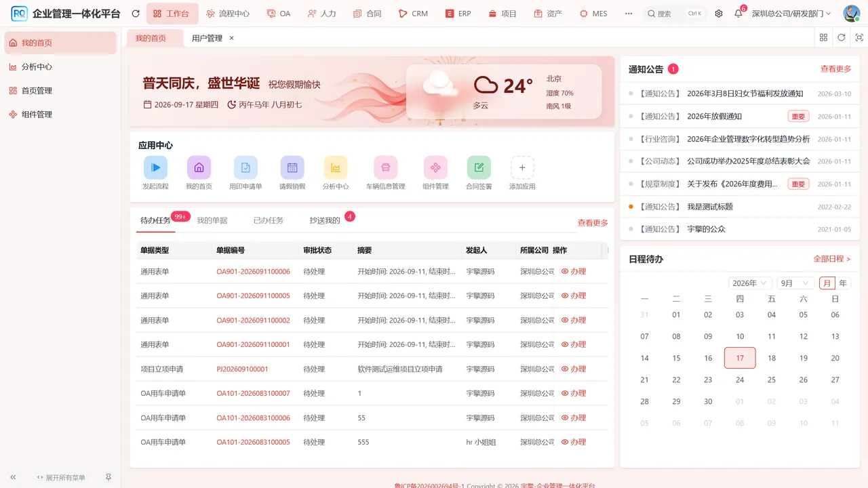Toggle the pin icon at the sidebar bottom
Screen dimensions: 868x488
108,477
